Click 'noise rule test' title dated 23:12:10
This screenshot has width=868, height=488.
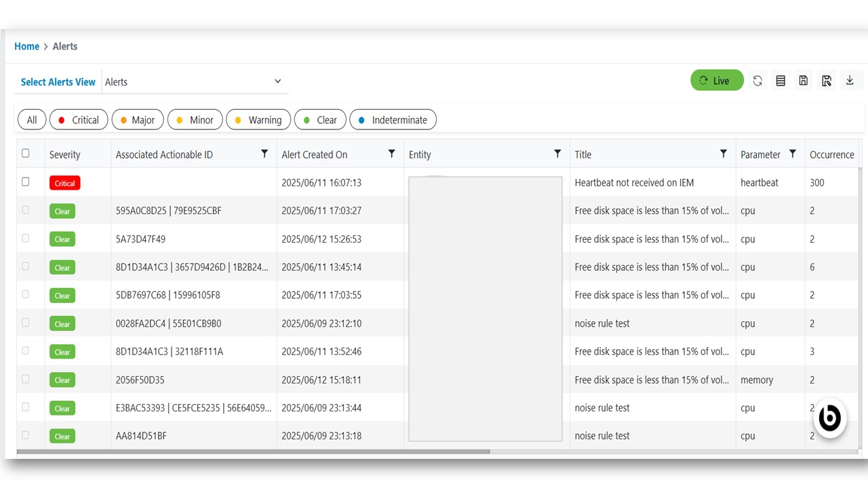[602, 324]
